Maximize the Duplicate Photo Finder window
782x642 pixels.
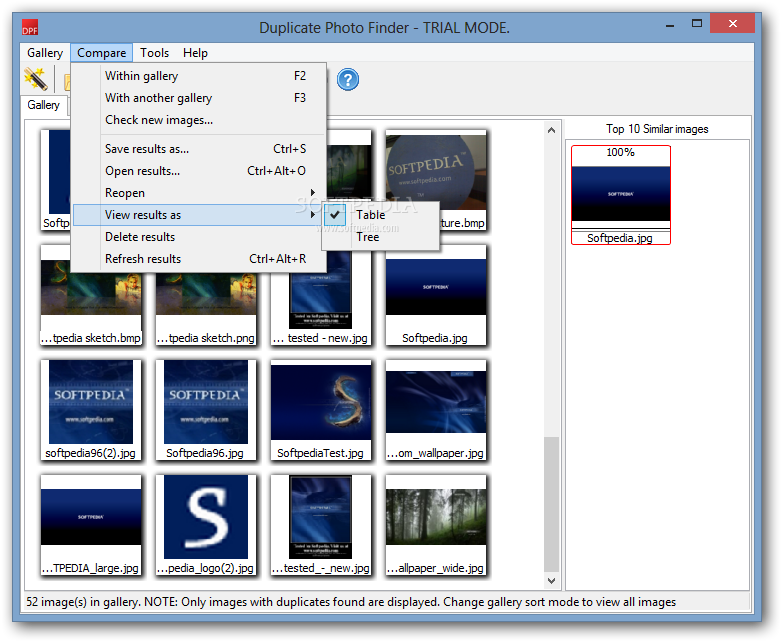tap(697, 24)
